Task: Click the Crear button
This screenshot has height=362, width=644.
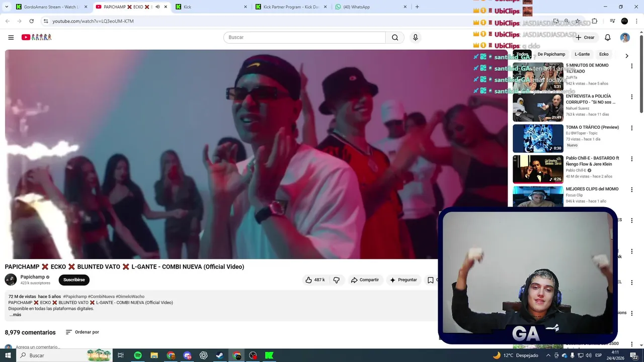Action: (x=585, y=37)
